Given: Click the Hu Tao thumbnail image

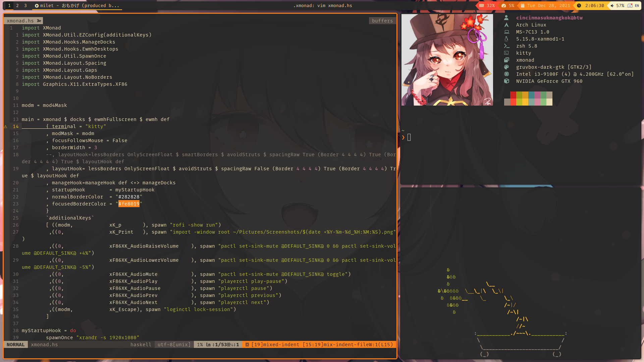Looking at the screenshot, I should pos(447,60).
